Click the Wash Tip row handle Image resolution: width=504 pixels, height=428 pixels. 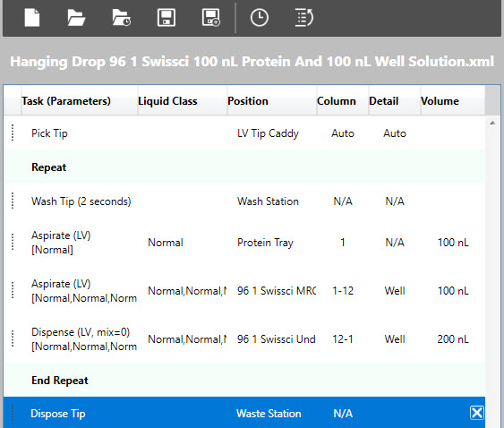(13, 201)
